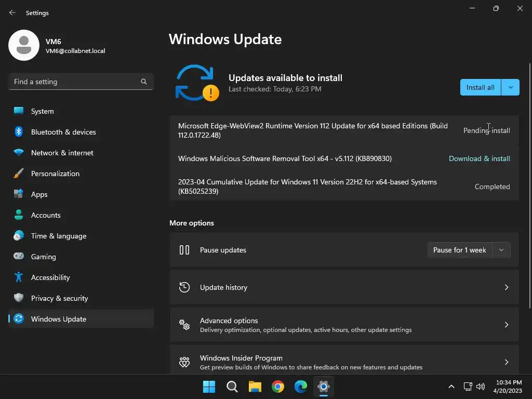The width and height of the screenshot is (532, 399).
Task: Click Install all button
Action: coord(481,87)
